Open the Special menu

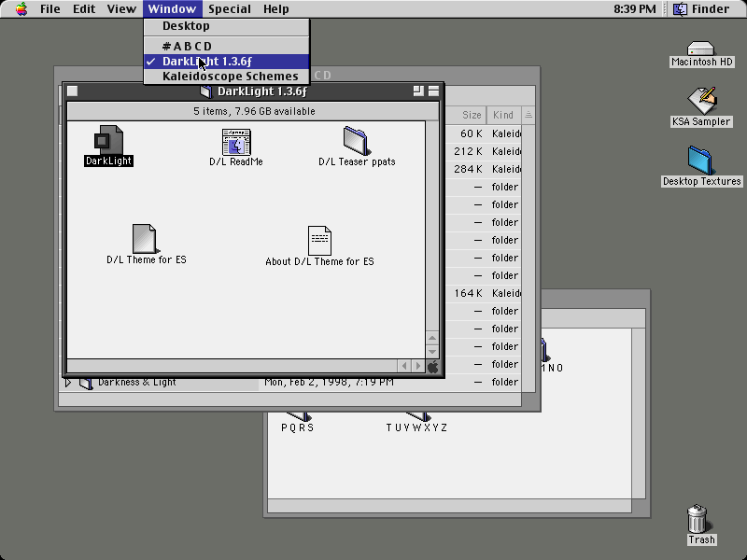click(x=230, y=9)
